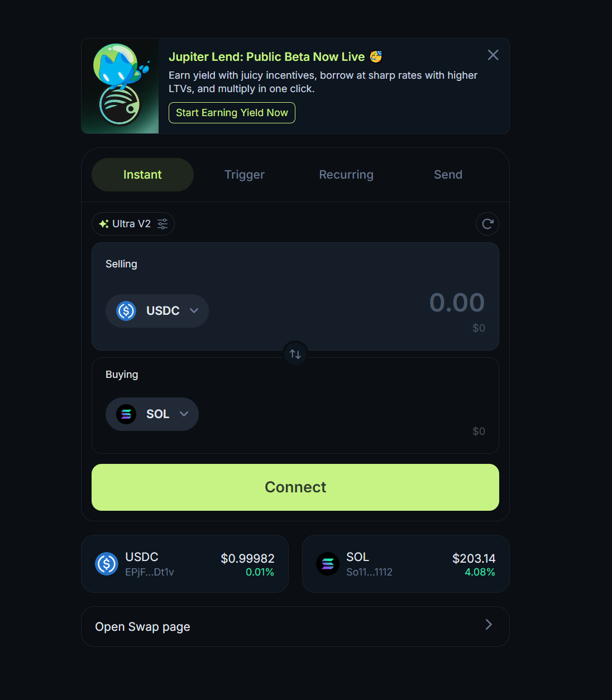Click the USDC coin icon in Selling
The height and width of the screenshot is (700, 612).
[126, 311]
